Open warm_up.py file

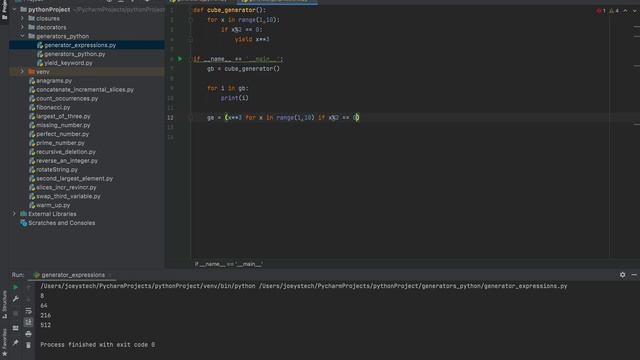[53, 205]
